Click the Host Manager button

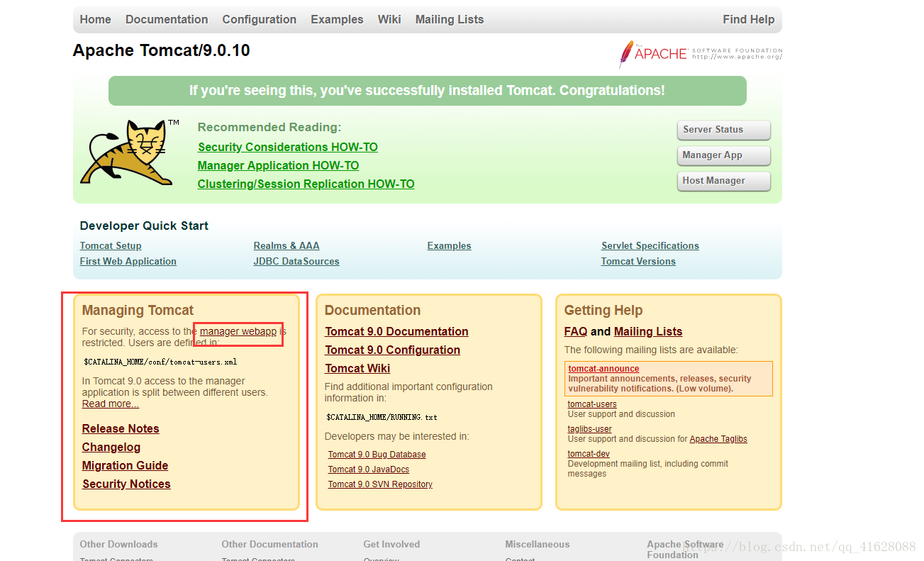[723, 181]
